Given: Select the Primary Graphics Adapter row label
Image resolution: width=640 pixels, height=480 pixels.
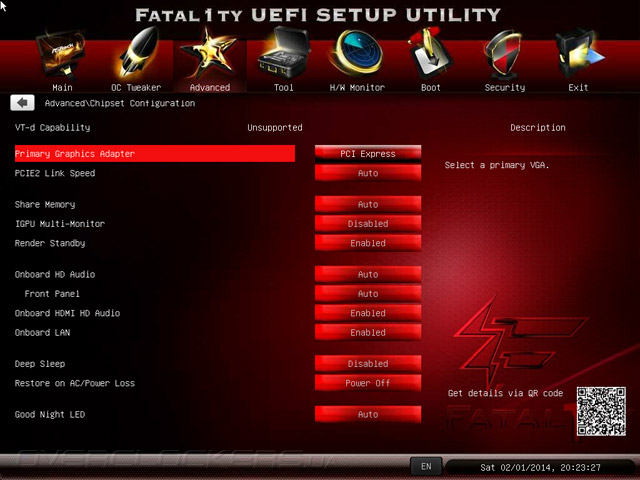Looking at the screenshot, I should (x=155, y=154).
